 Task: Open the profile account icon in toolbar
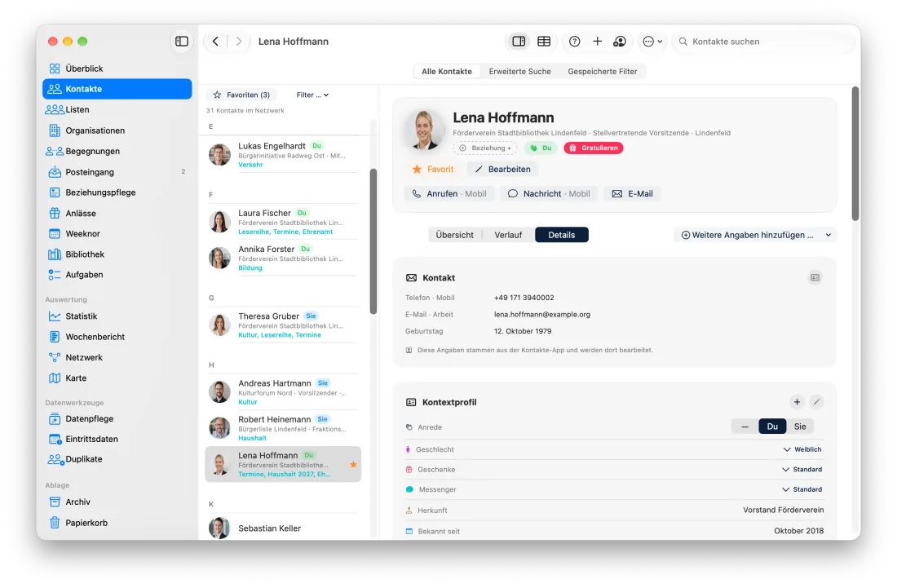(620, 41)
